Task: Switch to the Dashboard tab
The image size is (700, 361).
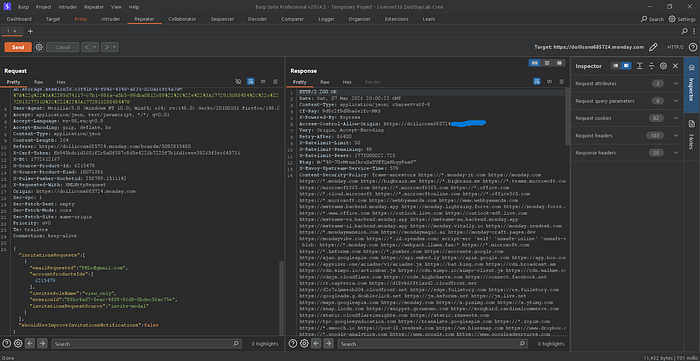Action: point(19,19)
